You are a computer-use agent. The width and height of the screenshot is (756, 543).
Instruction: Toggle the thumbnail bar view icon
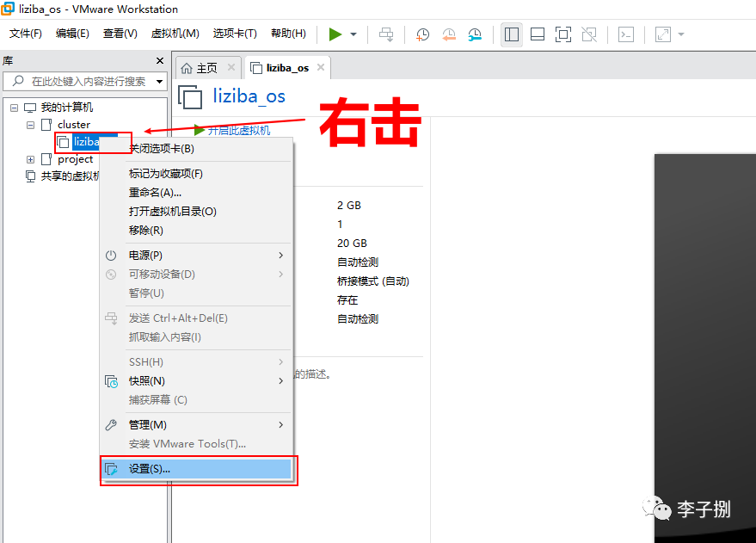[537, 34]
